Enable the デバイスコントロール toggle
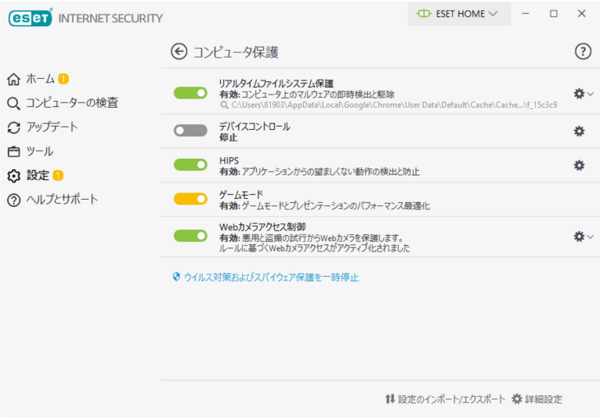 190,131
